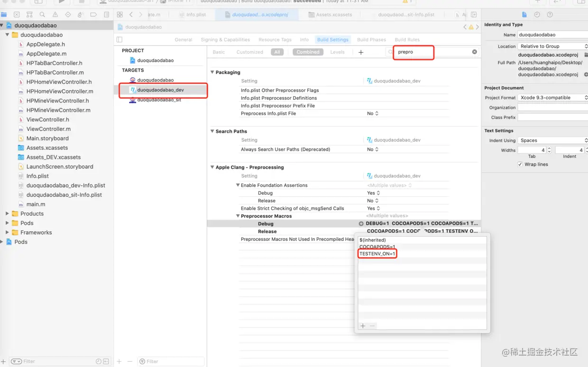Go forward in editor history
The height and width of the screenshot is (367, 588).
141,15
